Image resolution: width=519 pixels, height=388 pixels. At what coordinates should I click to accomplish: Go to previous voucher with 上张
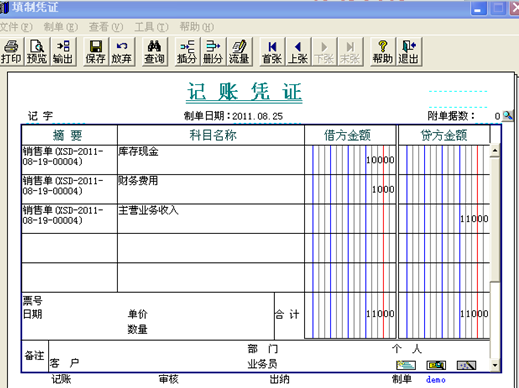pyautogui.click(x=298, y=52)
